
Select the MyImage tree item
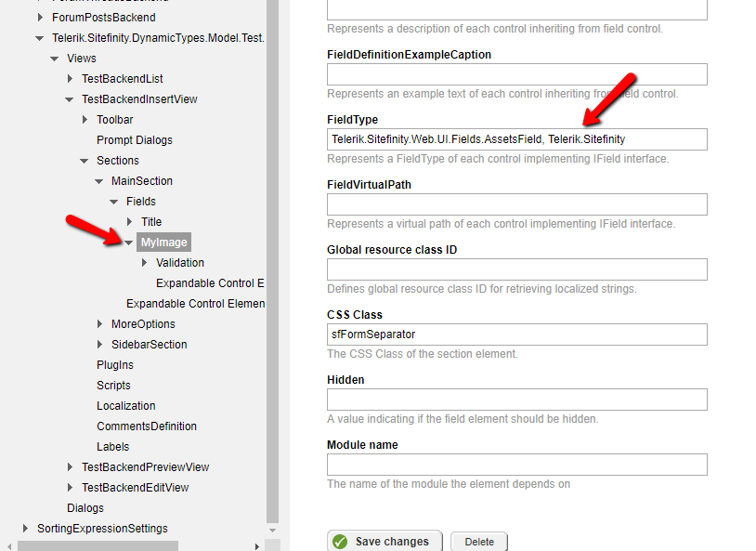[164, 243]
